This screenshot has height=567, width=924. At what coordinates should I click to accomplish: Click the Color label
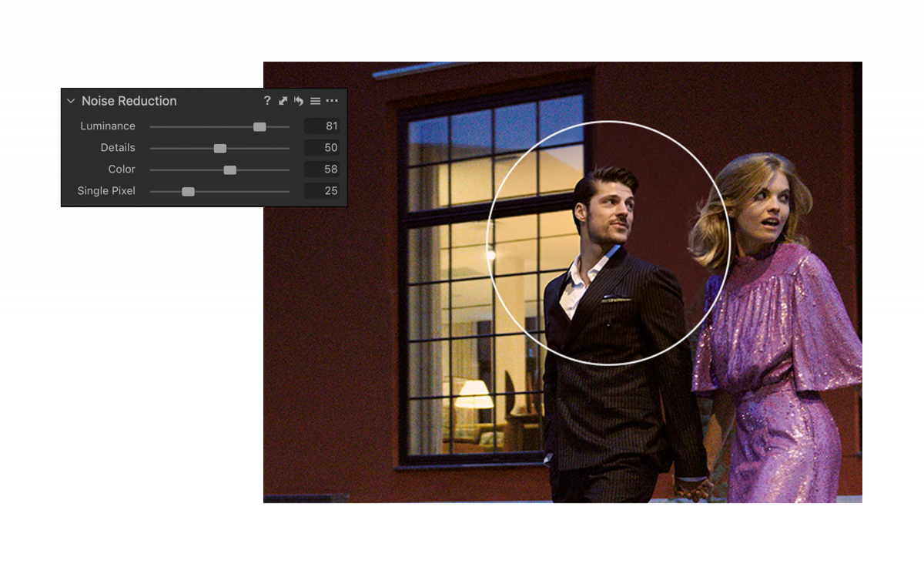pos(122,169)
